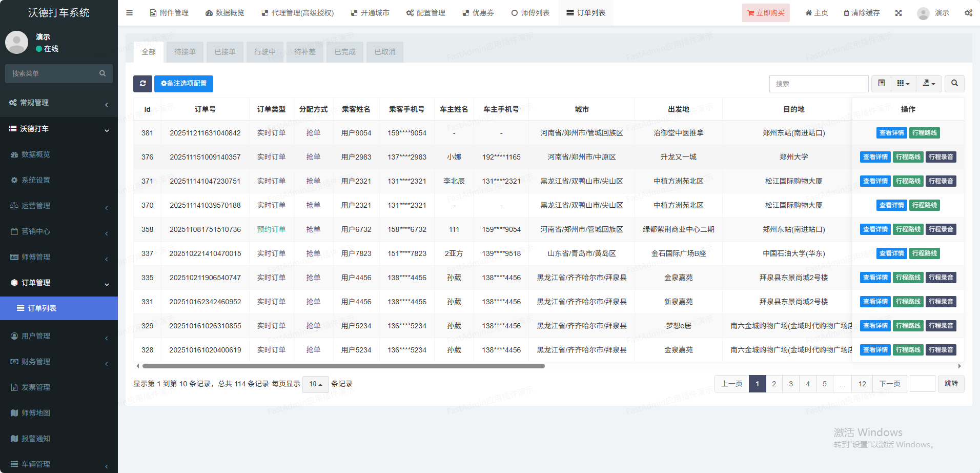Click the 主页 home icon in header
Screen dimensions: 980x473
[809, 13]
